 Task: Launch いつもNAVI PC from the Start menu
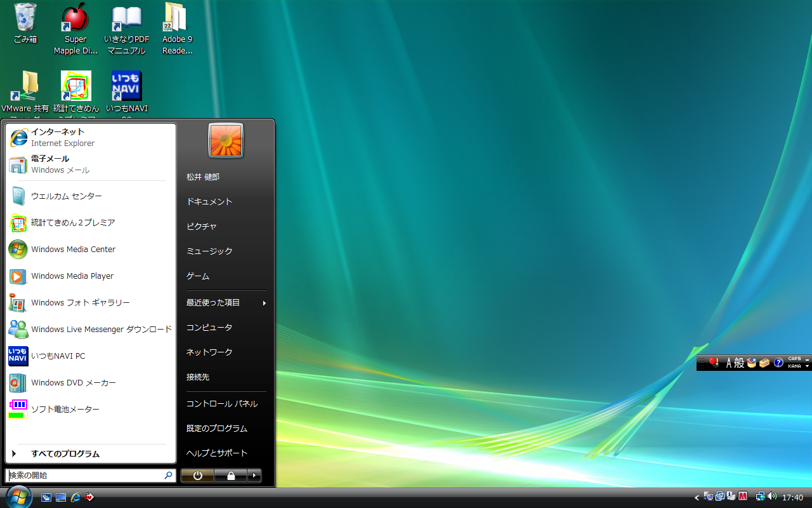click(91, 356)
